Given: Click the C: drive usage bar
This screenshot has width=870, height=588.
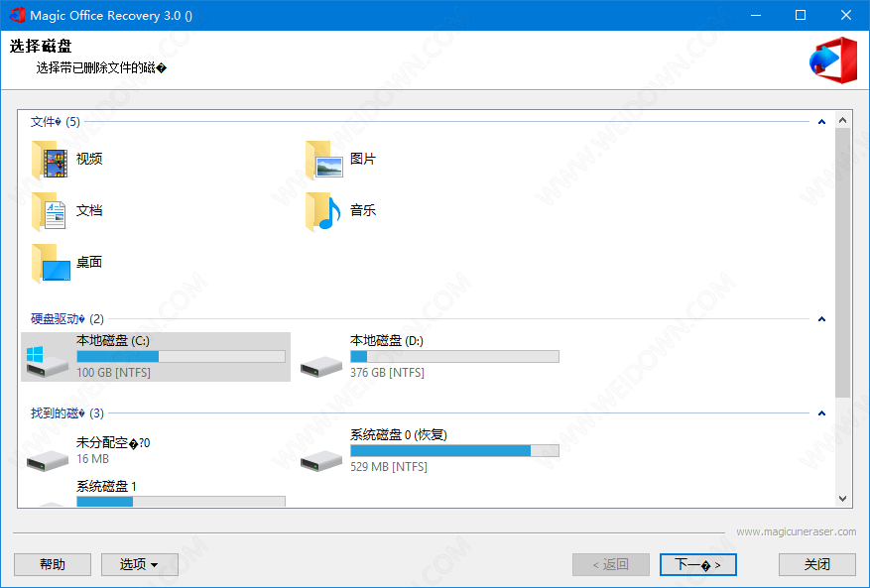Looking at the screenshot, I should [x=181, y=356].
